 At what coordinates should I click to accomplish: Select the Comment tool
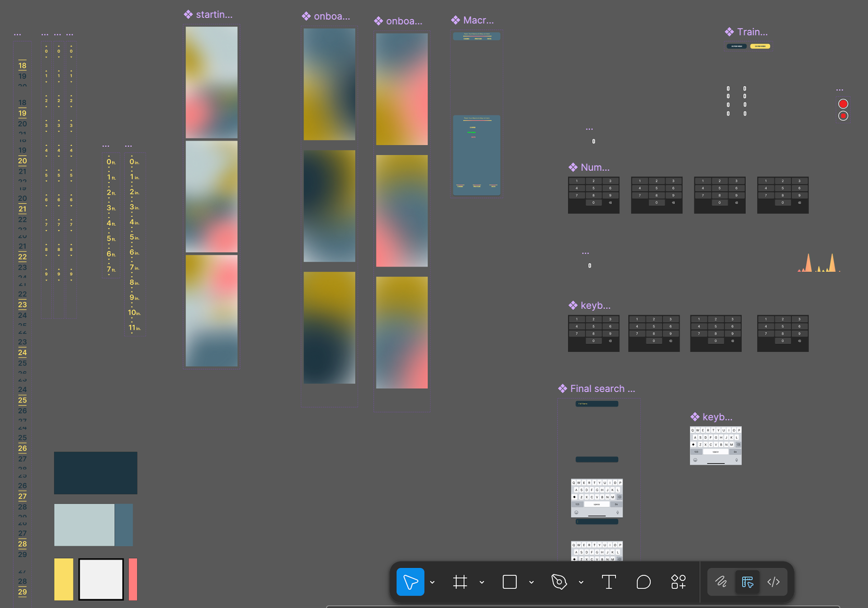(x=643, y=582)
